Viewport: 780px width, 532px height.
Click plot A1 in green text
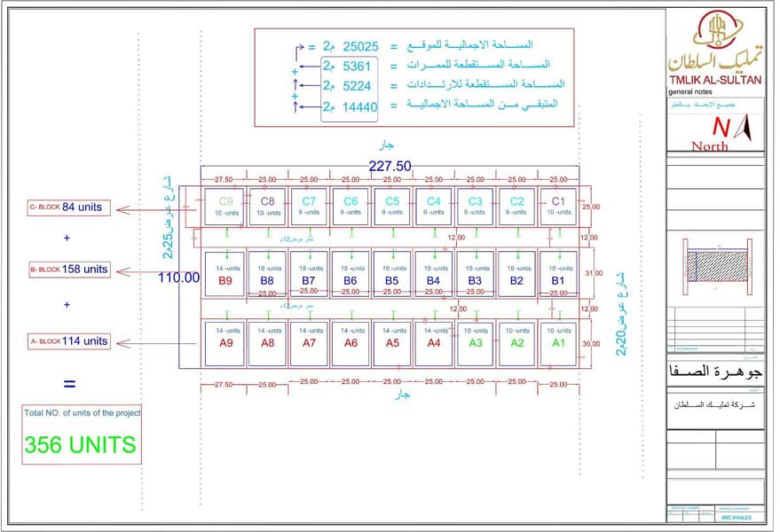tap(558, 343)
